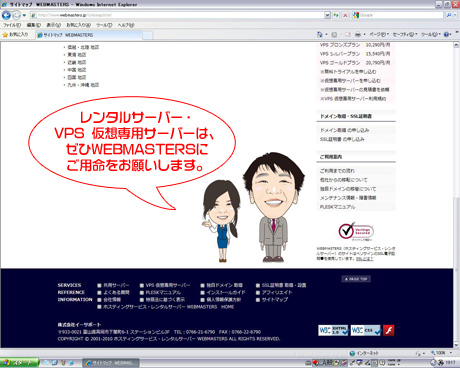Open the セーフティ(S) command bar dropdown
The image size is (460, 368).
pyautogui.click(x=405, y=34)
